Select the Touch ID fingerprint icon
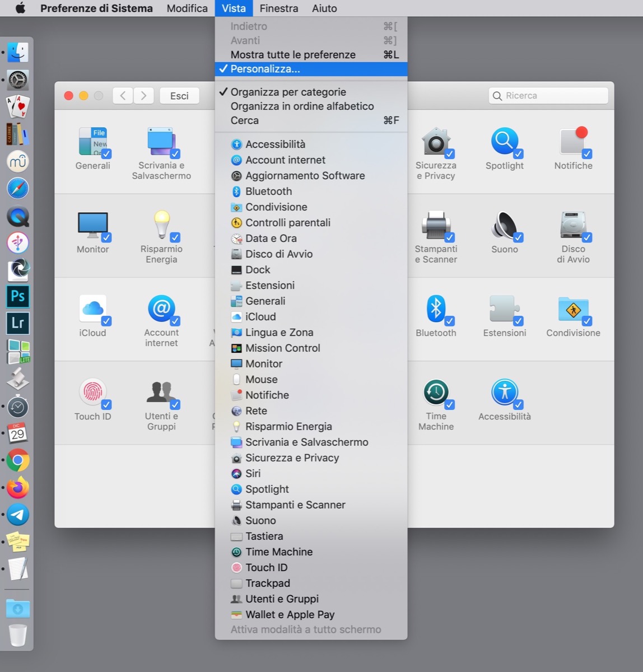 point(92,393)
